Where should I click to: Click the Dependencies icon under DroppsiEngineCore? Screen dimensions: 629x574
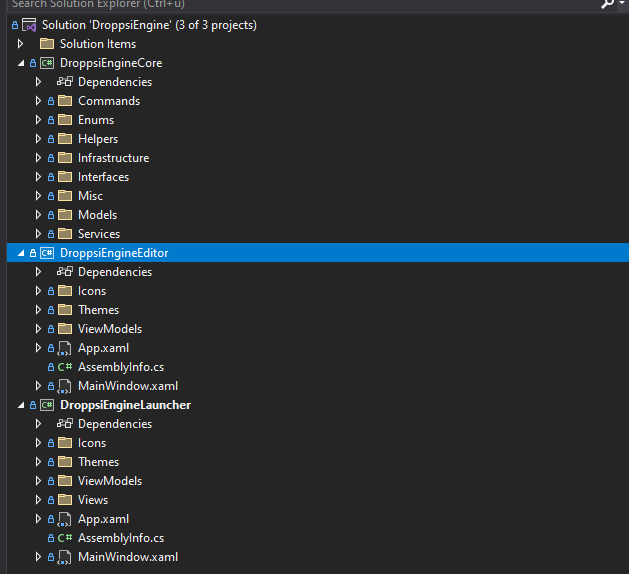pos(65,81)
